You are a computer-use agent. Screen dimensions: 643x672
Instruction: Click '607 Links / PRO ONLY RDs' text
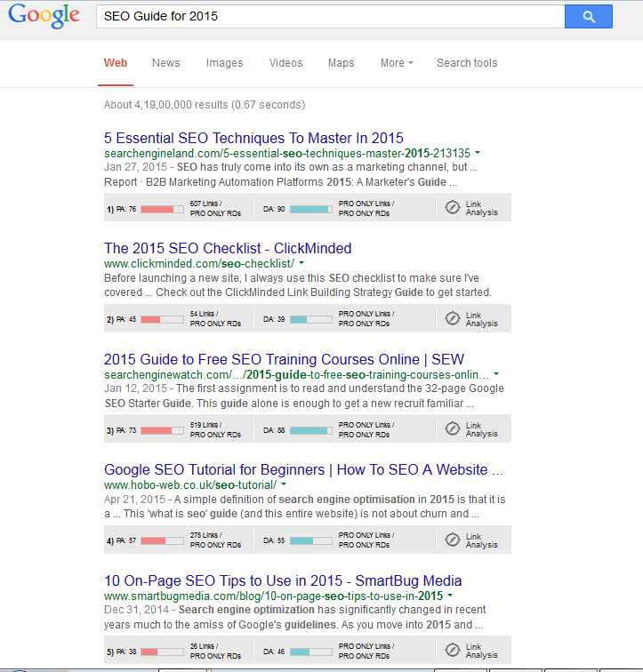tap(215, 208)
